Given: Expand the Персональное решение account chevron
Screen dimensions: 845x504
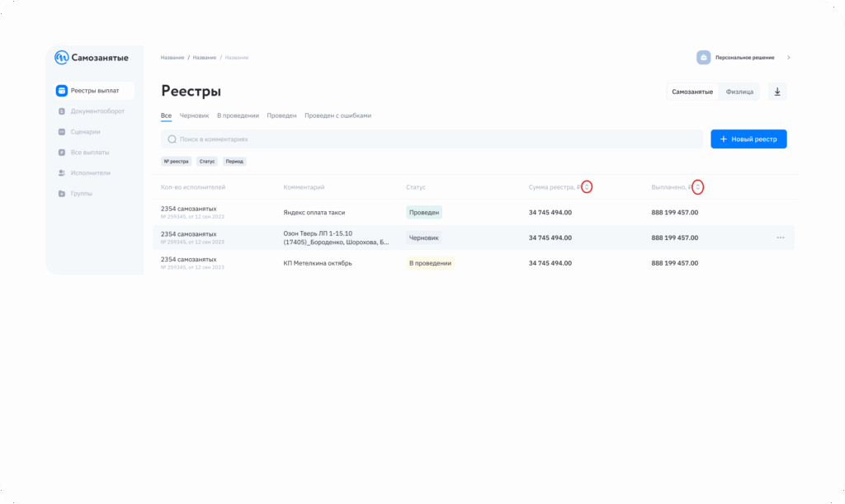Looking at the screenshot, I should click(788, 58).
